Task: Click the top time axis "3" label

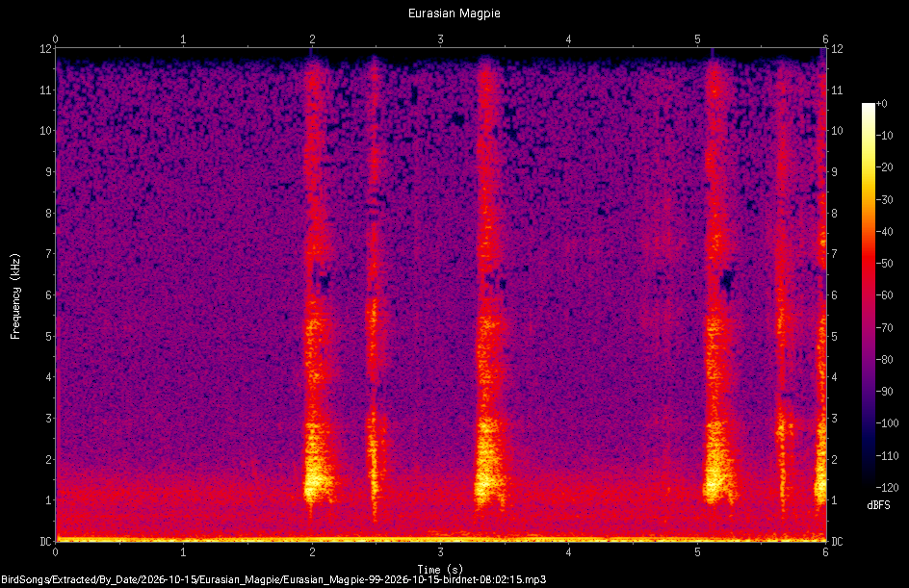Action: pos(441,39)
